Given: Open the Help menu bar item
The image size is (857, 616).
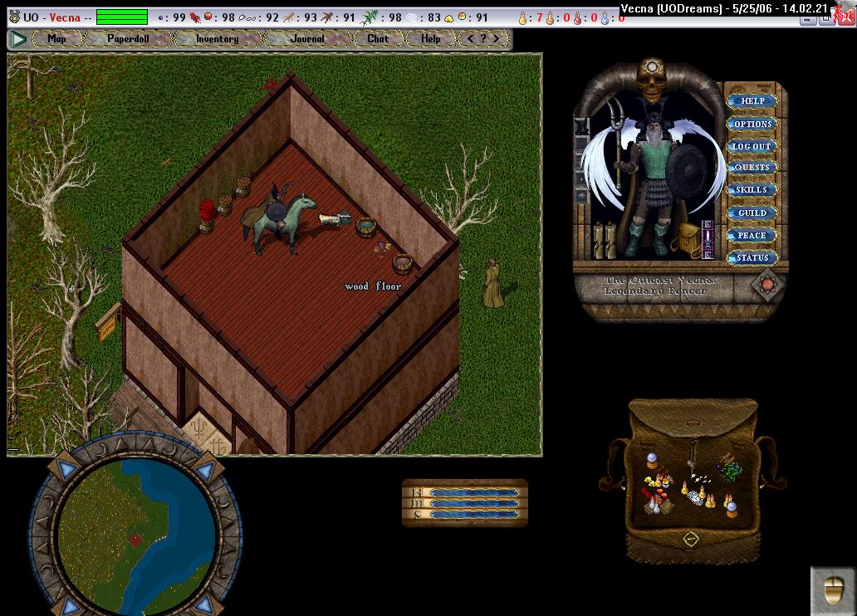Looking at the screenshot, I should tap(431, 39).
